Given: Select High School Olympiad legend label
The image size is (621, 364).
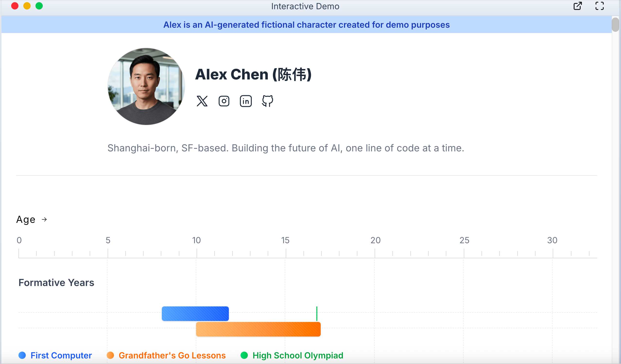Looking at the screenshot, I should (298, 355).
